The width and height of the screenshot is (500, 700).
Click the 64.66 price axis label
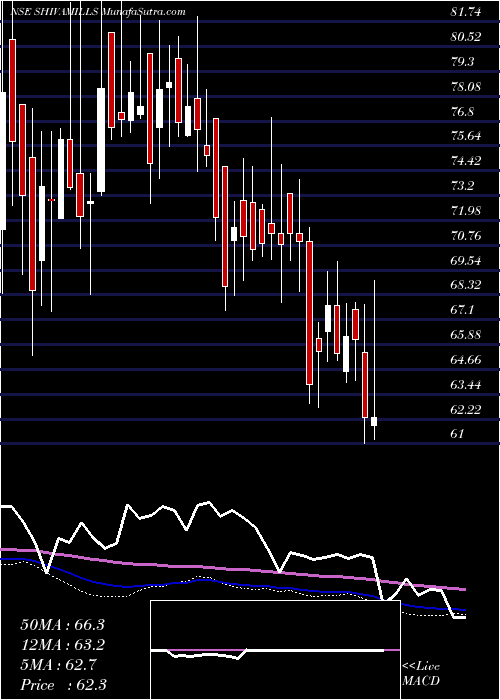click(466, 360)
